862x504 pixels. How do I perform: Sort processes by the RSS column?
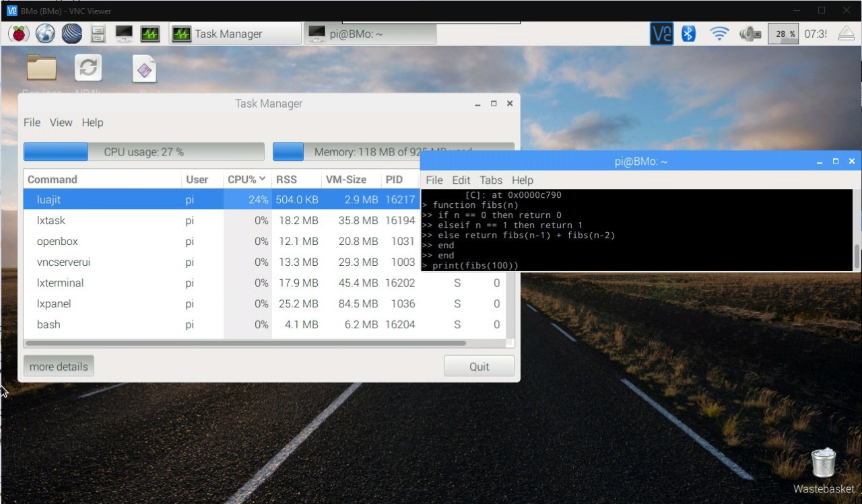click(297, 179)
